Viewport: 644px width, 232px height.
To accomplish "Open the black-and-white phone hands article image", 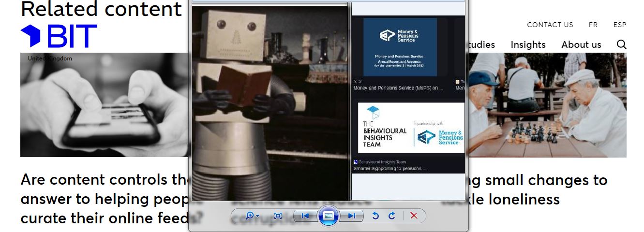I will [x=105, y=105].
